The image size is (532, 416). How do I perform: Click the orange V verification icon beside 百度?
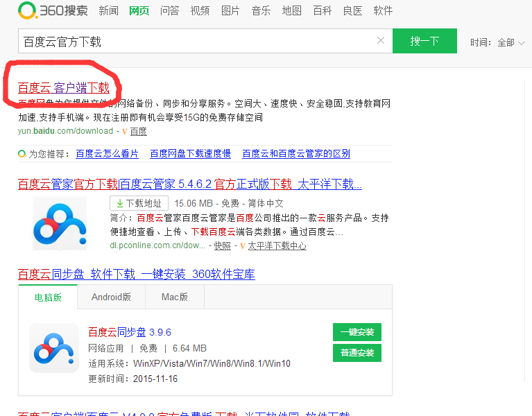point(125,132)
